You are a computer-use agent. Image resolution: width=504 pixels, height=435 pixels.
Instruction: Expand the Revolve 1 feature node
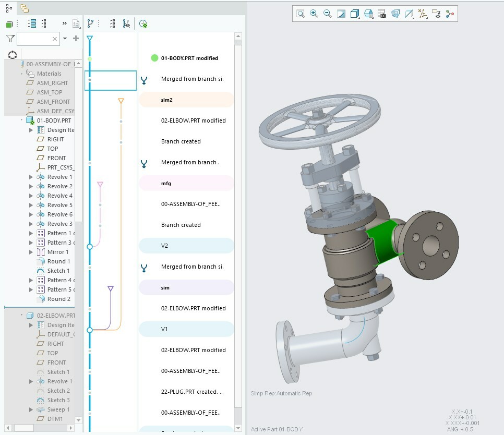(31, 177)
